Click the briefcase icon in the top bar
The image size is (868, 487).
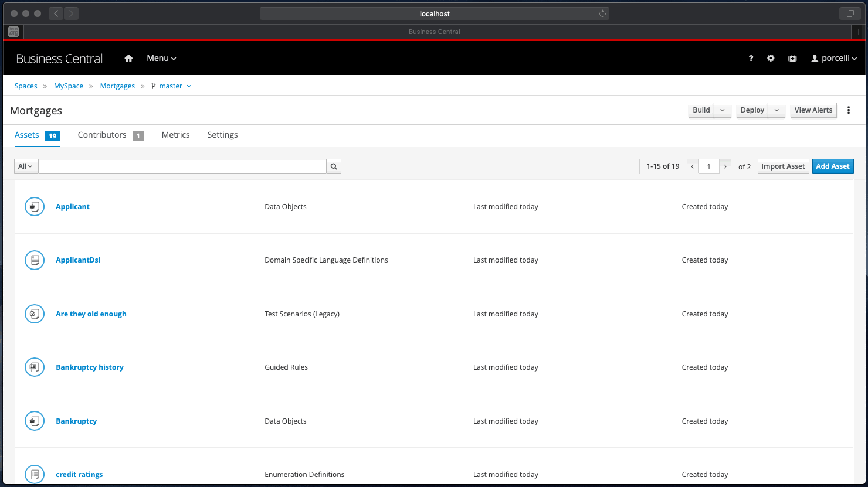coord(792,58)
